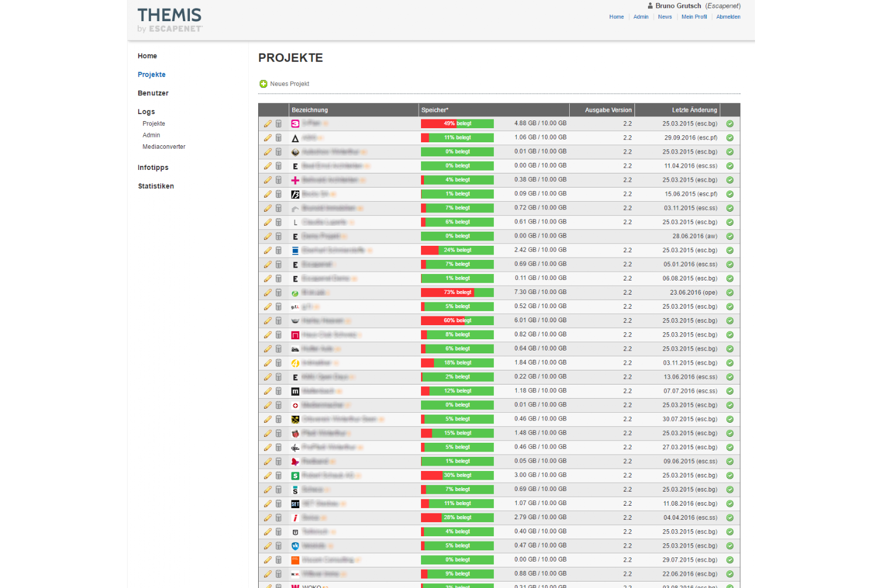
Task: Open Mediaconverter under Logs
Action: (163, 147)
